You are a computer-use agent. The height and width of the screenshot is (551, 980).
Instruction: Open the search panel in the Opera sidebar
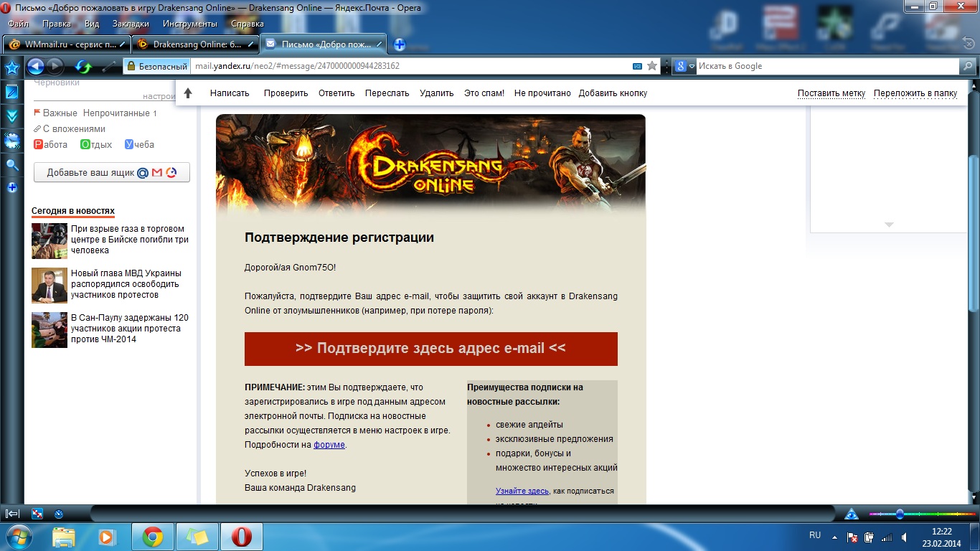tap(12, 165)
